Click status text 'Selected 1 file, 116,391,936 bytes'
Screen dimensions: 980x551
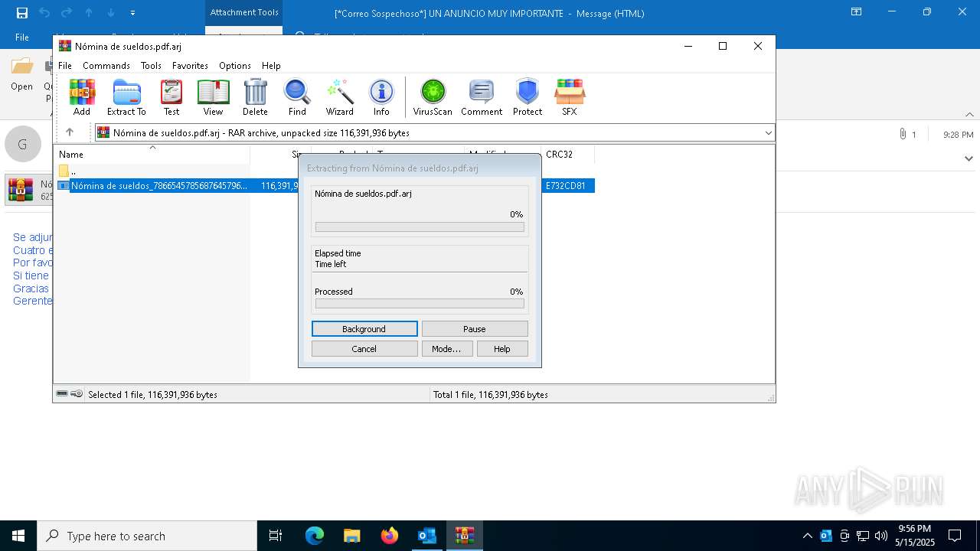[x=152, y=395]
